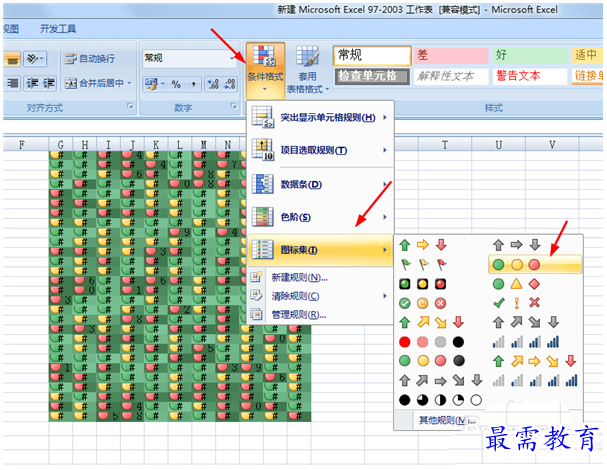The width and height of the screenshot is (607, 470).
Task: Open the 条件格式 conditional formatting button
Action: pyautogui.click(x=265, y=69)
